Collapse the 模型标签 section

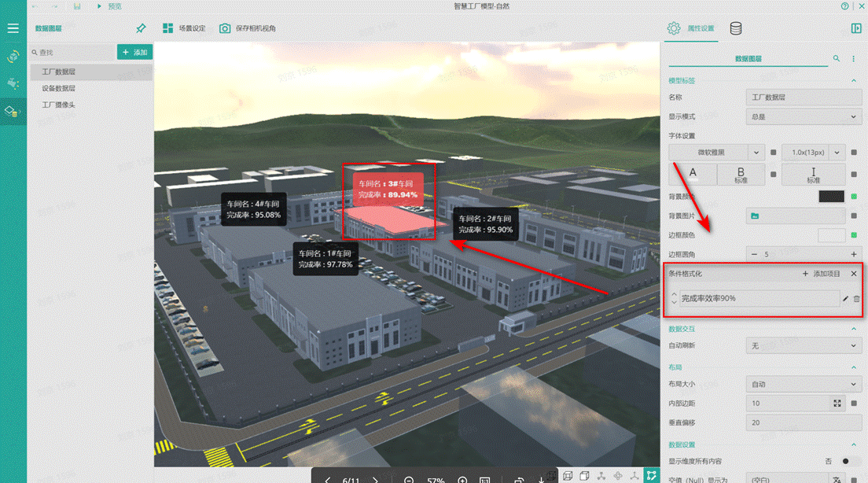pos(854,81)
